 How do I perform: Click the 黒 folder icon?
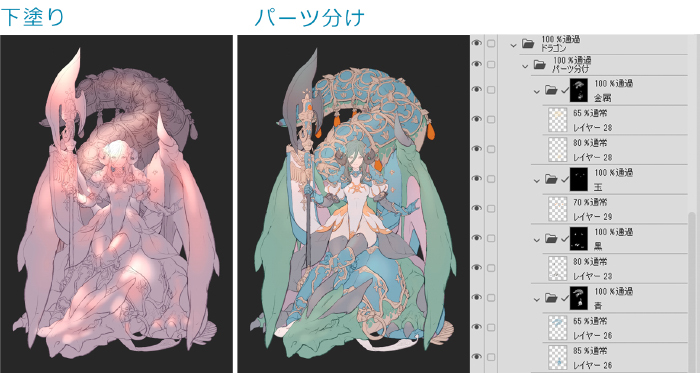(551, 240)
